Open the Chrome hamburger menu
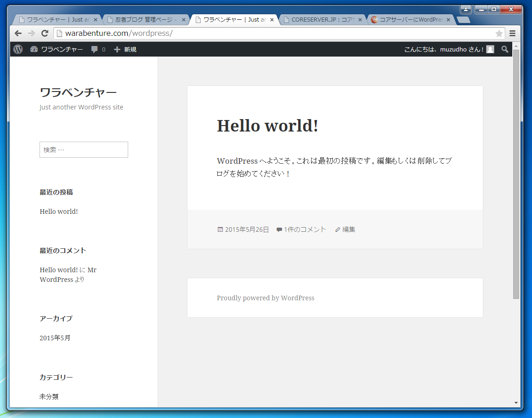The image size is (532, 418). (x=512, y=33)
